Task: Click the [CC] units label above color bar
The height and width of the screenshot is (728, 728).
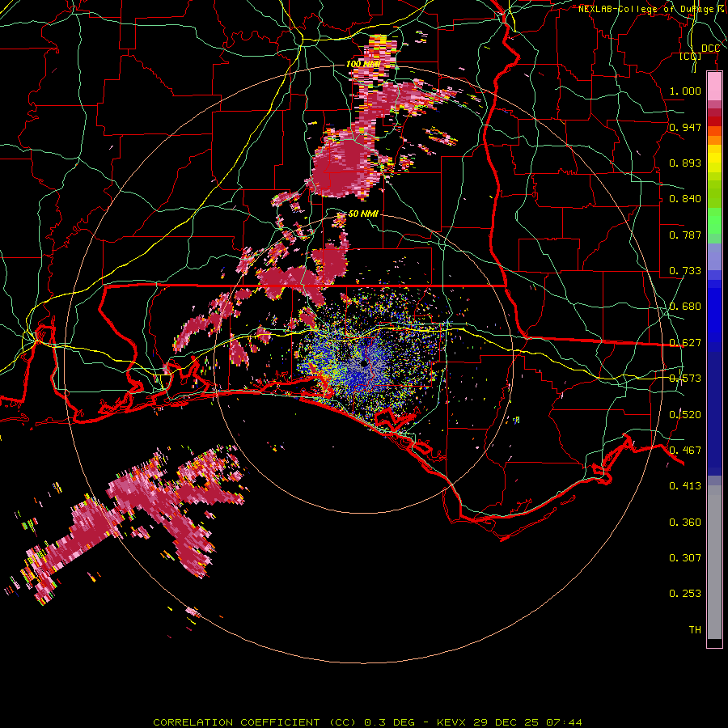Action: click(691, 56)
